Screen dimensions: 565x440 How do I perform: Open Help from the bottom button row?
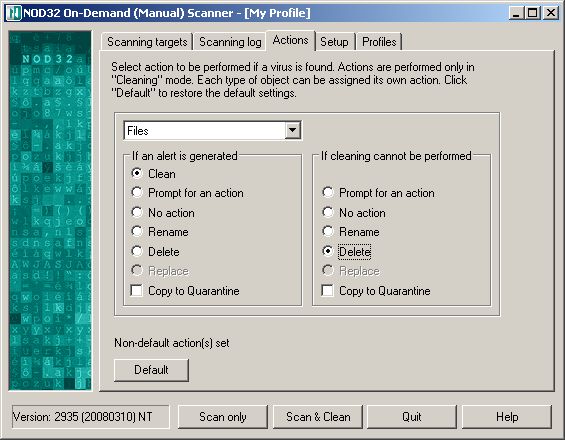[507, 417]
